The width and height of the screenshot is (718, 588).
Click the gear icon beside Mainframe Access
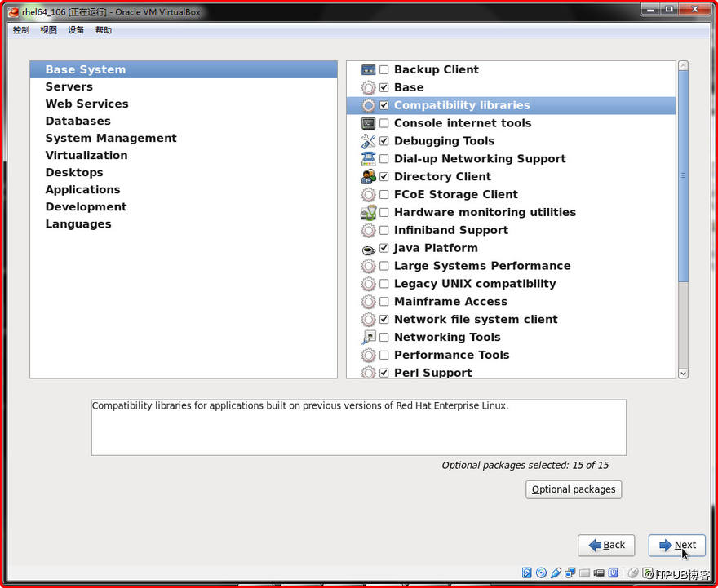tap(368, 302)
